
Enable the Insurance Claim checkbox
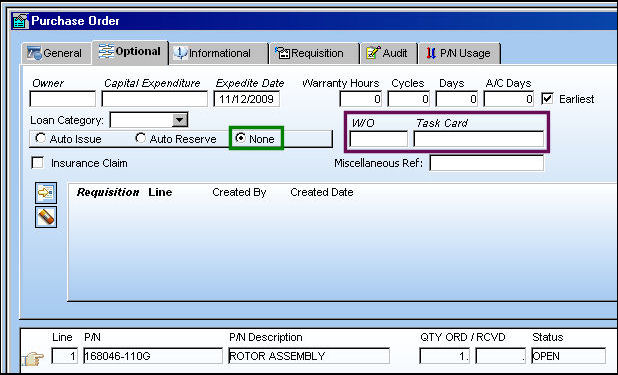37,162
